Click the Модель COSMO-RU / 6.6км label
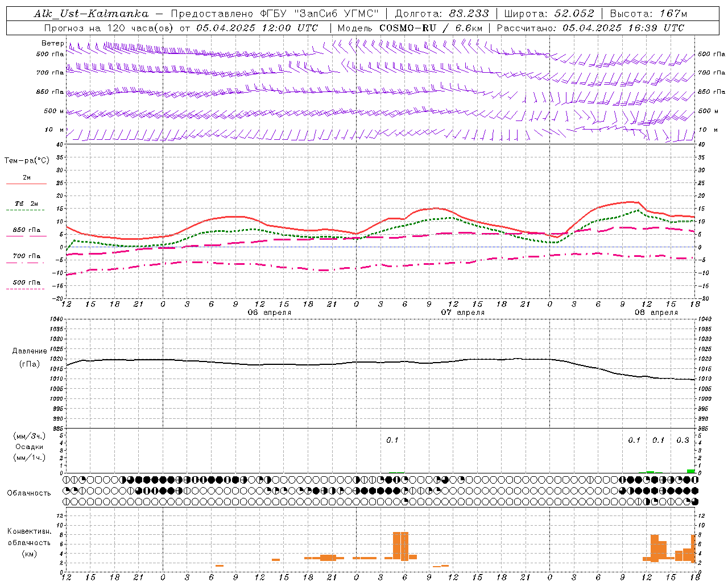 [x=410, y=28]
